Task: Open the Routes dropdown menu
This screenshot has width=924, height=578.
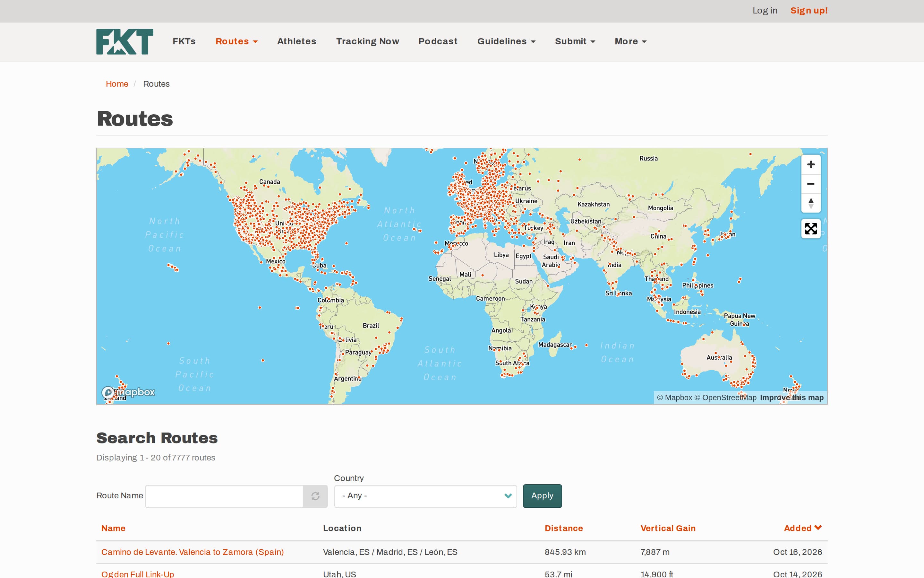Action: pos(236,41)
